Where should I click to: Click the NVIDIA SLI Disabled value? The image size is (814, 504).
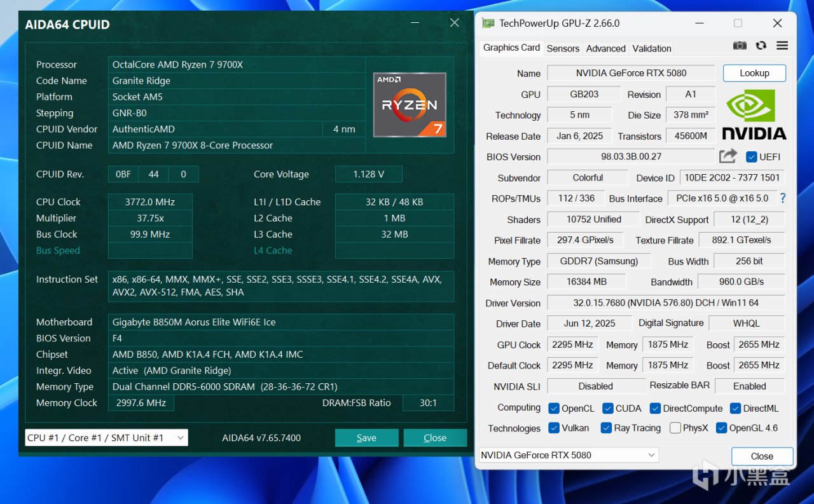(x=596, y=386)
